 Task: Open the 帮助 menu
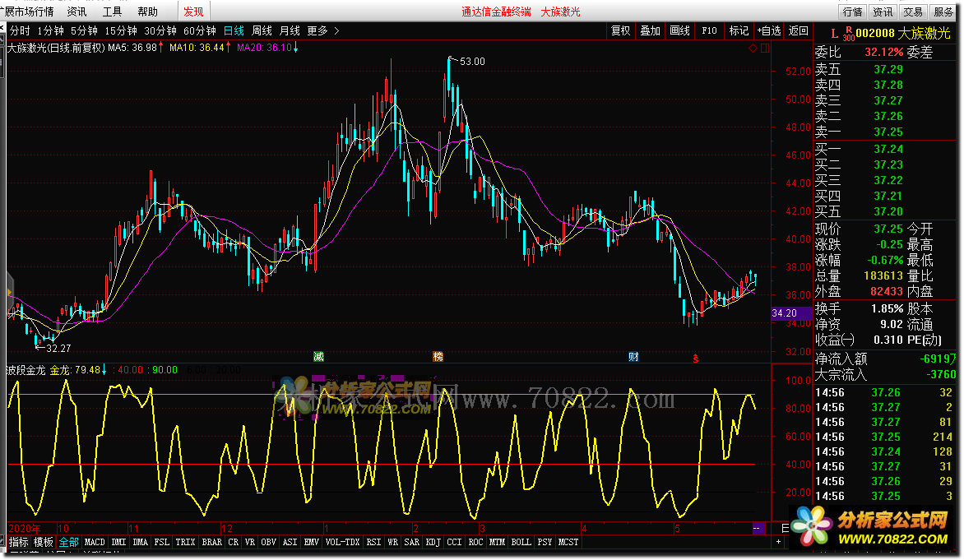(147, 12)
